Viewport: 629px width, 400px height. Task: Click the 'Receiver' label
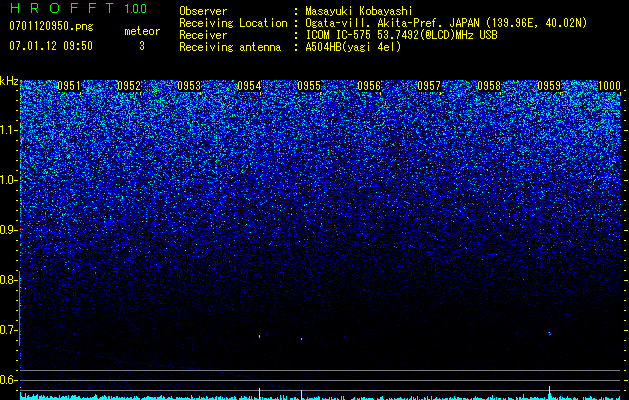(x=203, y=35)
